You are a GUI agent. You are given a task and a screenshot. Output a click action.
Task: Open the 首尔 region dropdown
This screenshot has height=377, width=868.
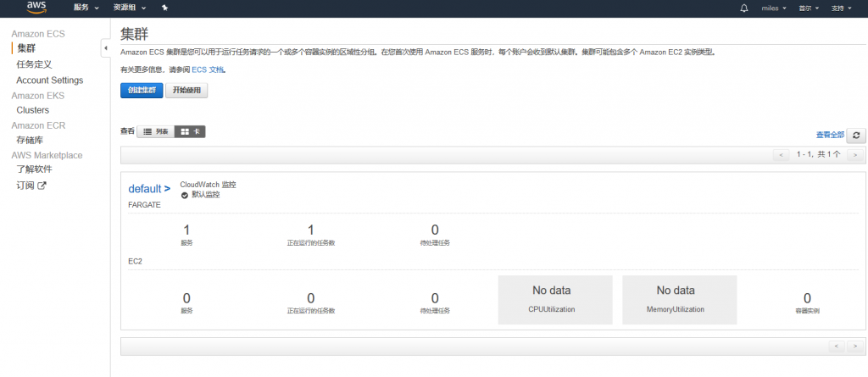[808, 8]
